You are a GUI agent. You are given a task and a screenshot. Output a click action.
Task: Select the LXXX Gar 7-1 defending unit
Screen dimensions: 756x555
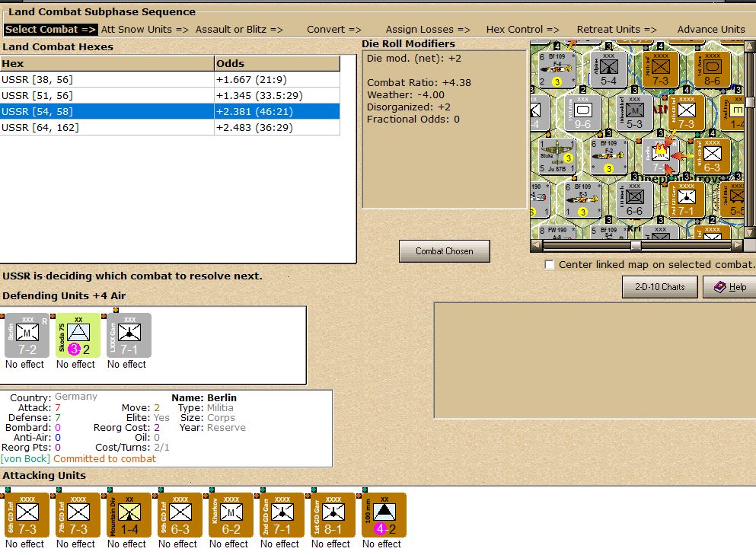(x=129, y=336)
